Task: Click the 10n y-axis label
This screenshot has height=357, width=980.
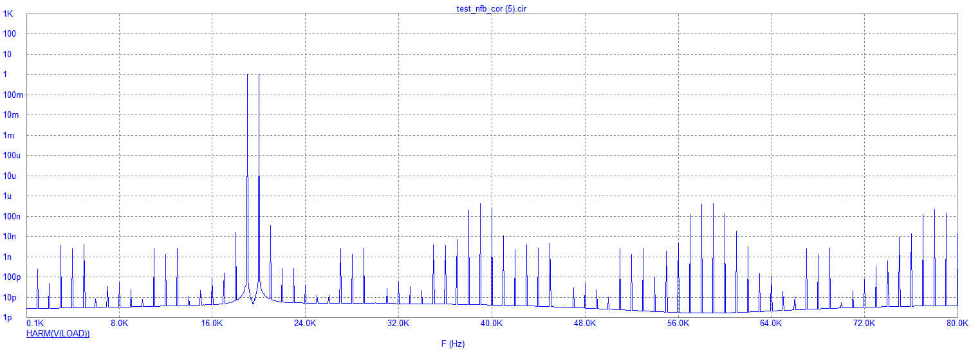Action: 9,237
